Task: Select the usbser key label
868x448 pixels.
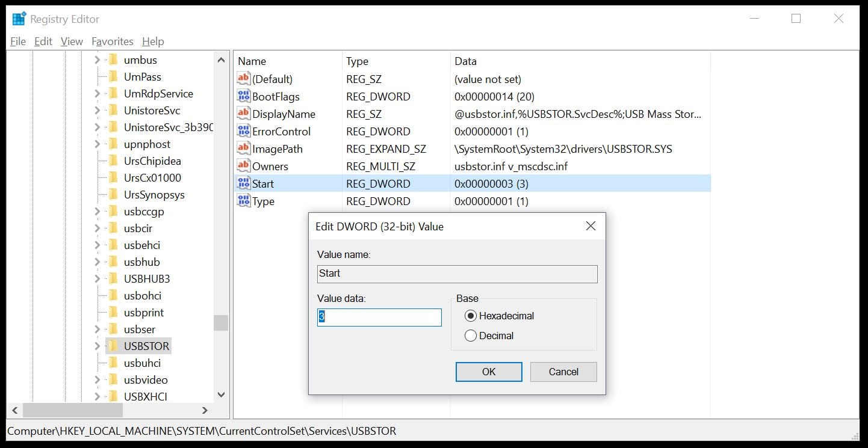Action: [140, 329]
